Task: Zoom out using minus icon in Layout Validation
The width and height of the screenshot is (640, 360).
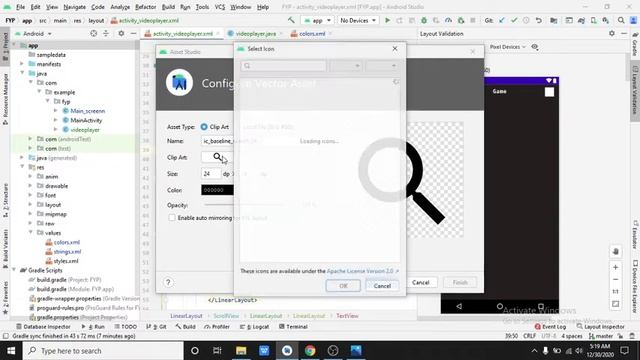Action: tap(616, 280)
